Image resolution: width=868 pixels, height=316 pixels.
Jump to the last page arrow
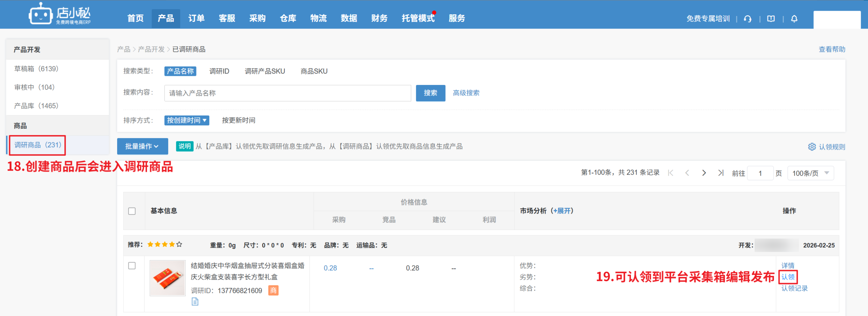[x=721, y=173]
